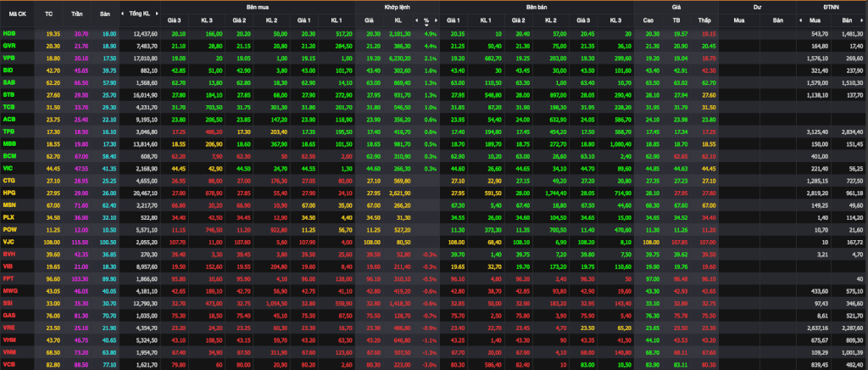Open HDB stock symbol
Image resolution: width=868 pixels, height=370 pixels.
[x=8, y=33]
